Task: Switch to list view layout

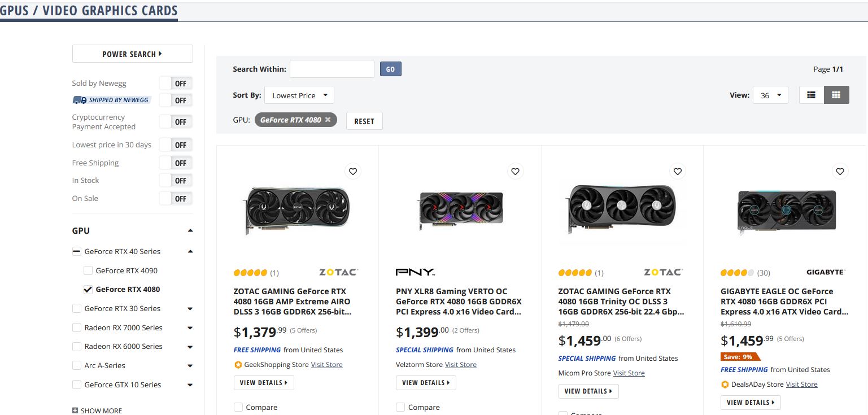Action: [x=812, y=95]
